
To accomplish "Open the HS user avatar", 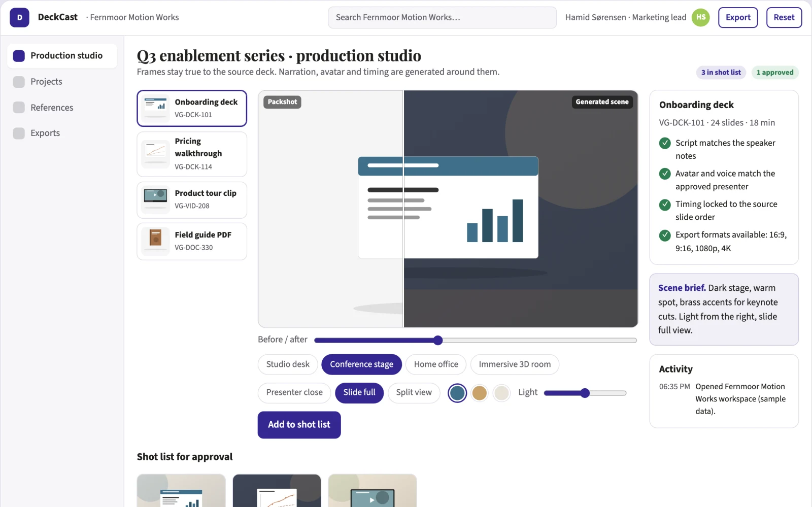I will click(701, 17).
